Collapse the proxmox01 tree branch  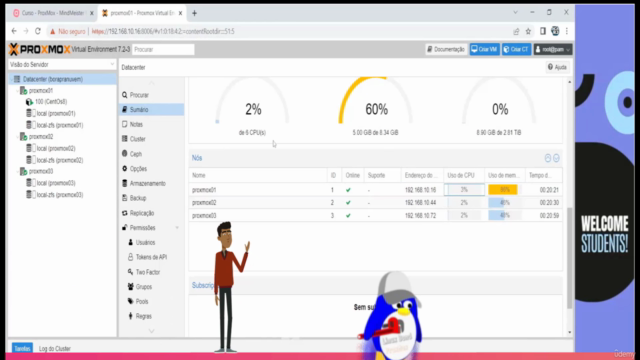(17, 91)
